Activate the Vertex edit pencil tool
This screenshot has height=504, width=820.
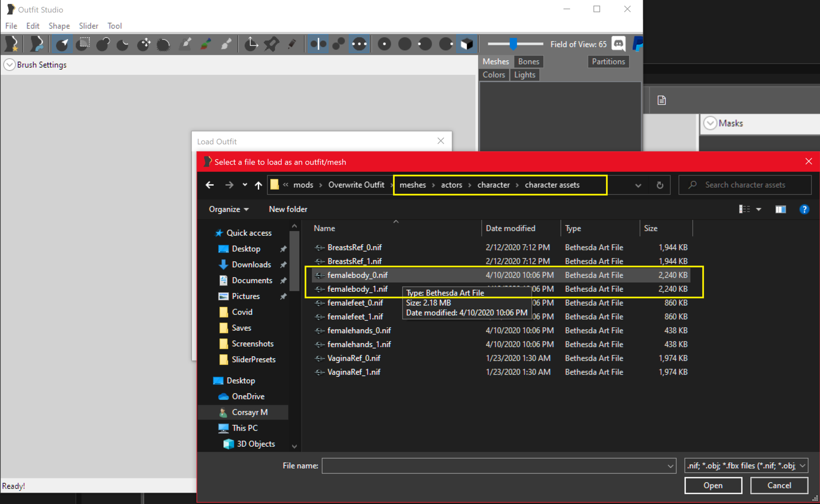pyautogui.click(x=292, y=44)
